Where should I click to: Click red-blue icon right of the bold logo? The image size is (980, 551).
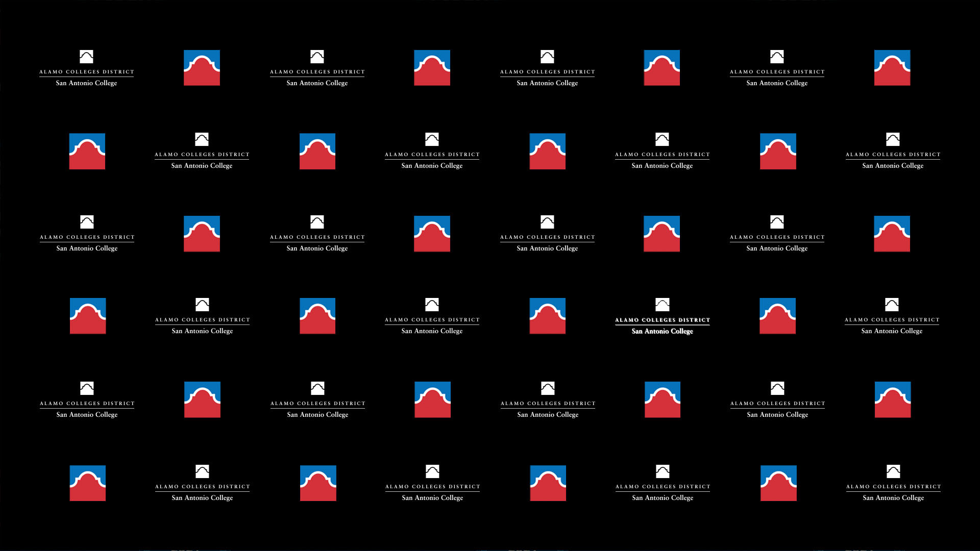[777, 316]
